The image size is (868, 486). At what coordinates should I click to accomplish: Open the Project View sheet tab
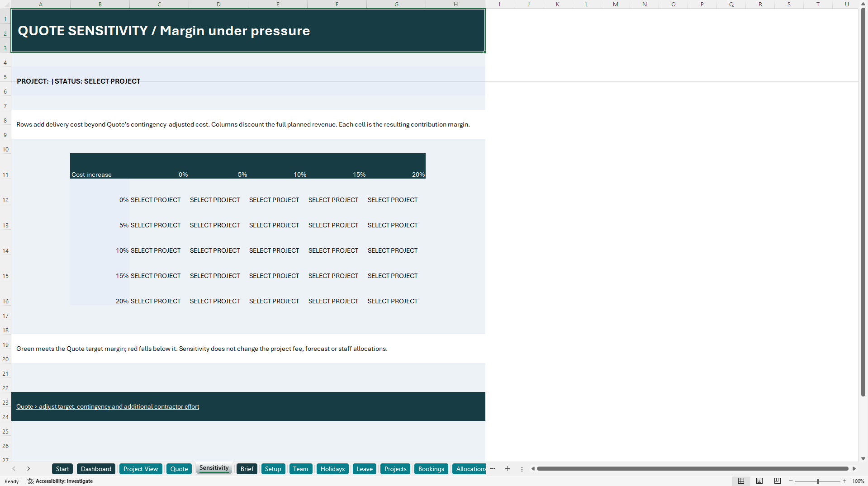(x=141, y=469)
